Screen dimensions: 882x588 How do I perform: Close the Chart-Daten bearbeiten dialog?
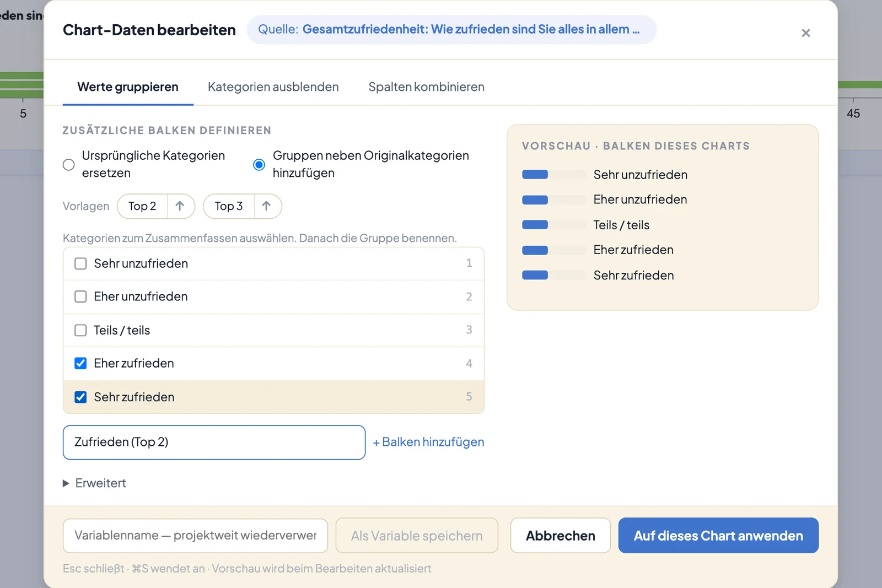click(805, 33)
